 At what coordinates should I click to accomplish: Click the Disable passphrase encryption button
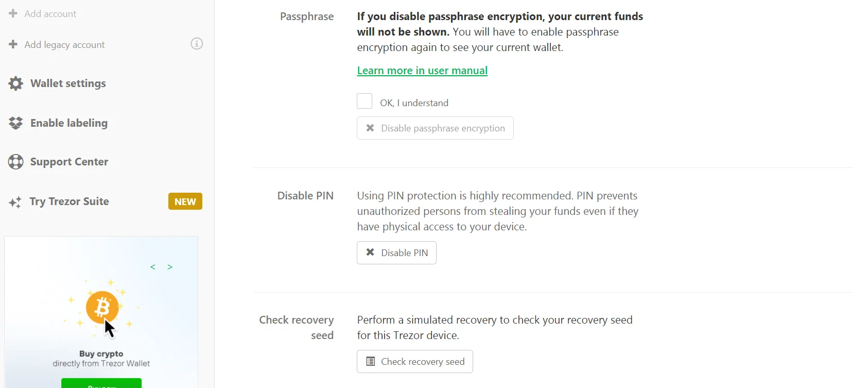tap(435, 128)
